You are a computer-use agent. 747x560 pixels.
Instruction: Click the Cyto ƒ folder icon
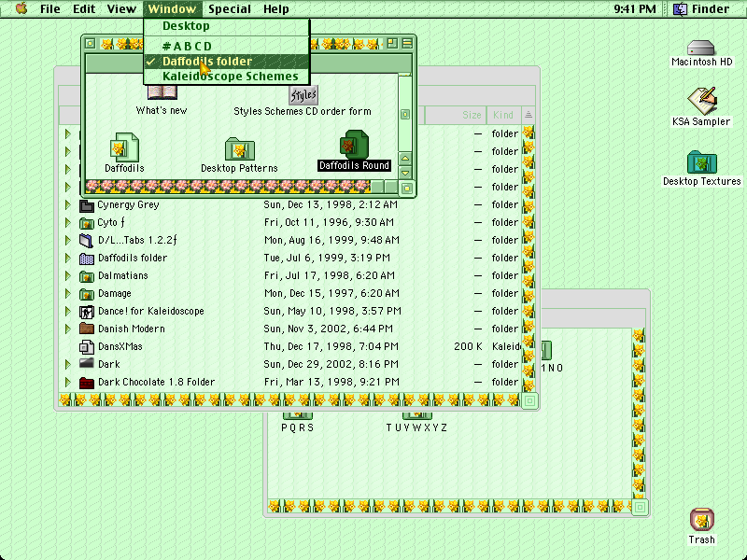pyautogui.click(x=86, y=223)
